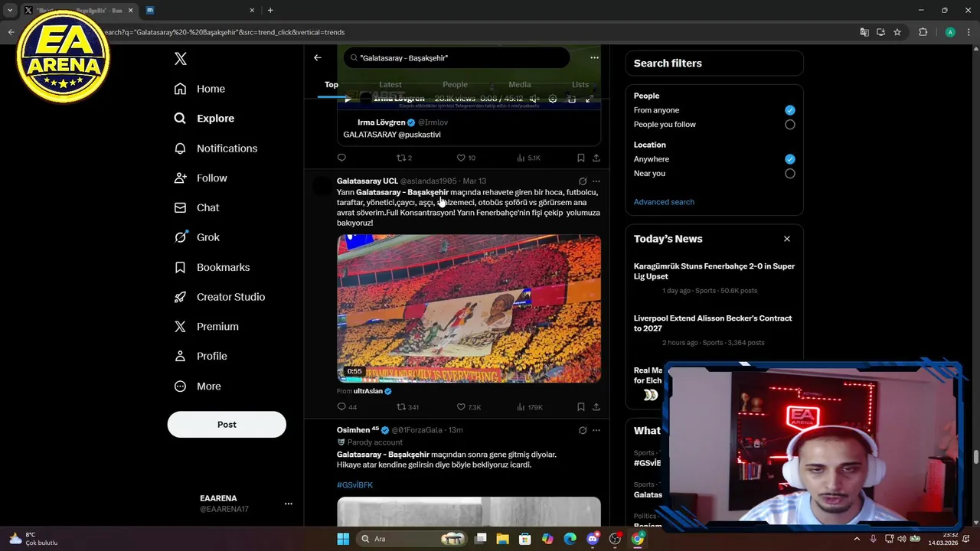Click the Bookmarks ribbon icon in the sidebar
980x551 pixels.
(x=180, y=267)
